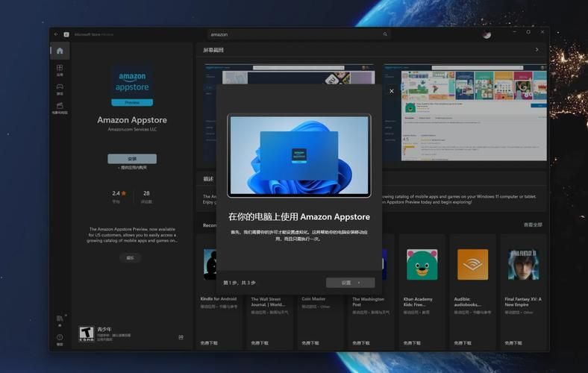Click the See all link for recommendations
588x373 pixels.
coord(533,225)
